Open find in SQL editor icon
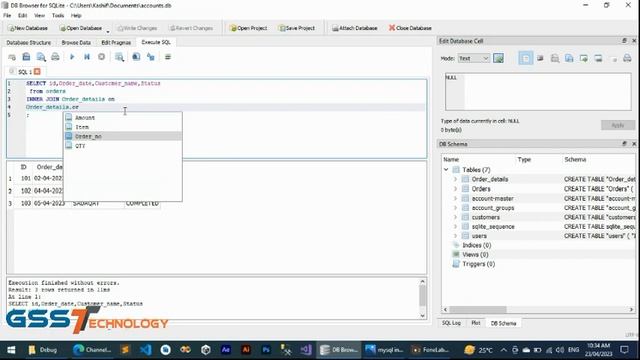The width and height of the screenshot is (640, 360). 136,57
